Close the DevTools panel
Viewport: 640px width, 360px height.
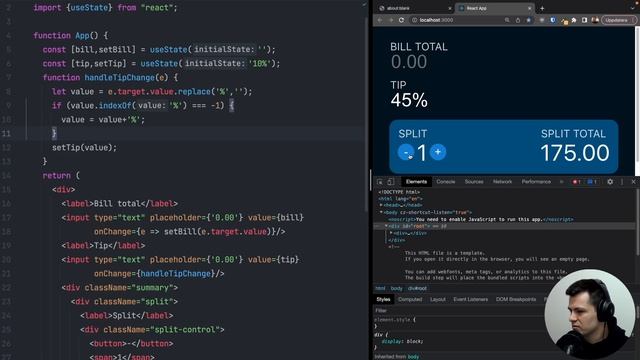click(x=633, y=182)
